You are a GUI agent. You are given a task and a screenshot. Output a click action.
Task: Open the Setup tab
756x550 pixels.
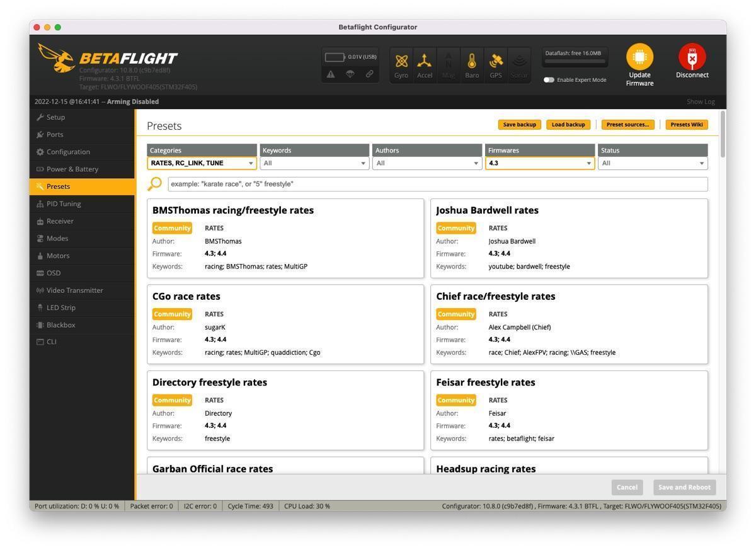tap(82, 117)
